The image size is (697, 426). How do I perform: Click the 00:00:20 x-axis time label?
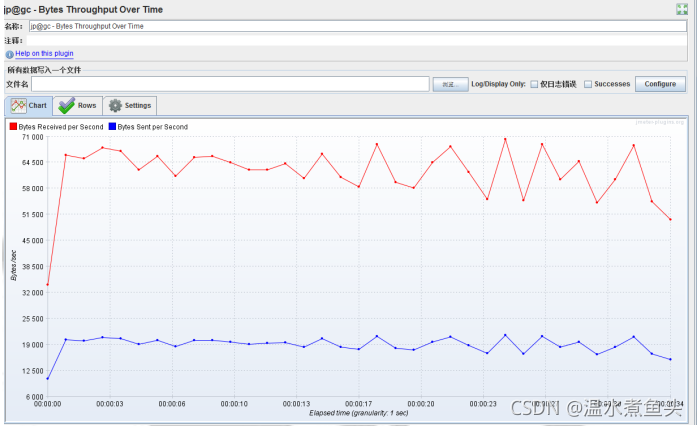421,404
